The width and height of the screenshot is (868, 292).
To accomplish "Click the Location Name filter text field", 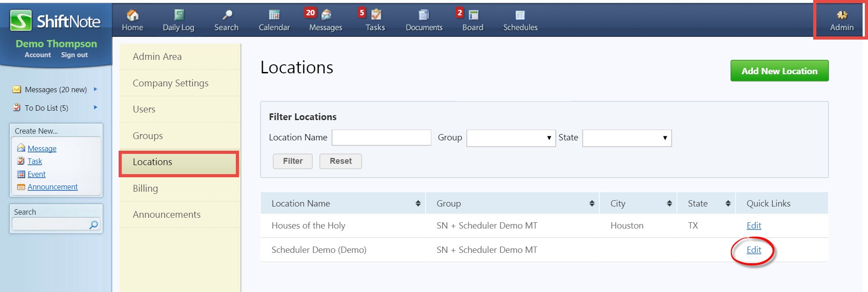I will pos(381,138).
